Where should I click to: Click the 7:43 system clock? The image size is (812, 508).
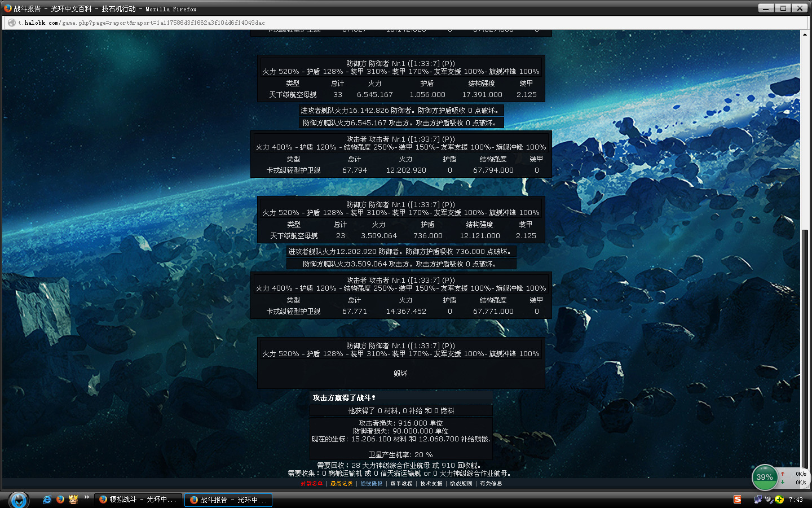796,500
